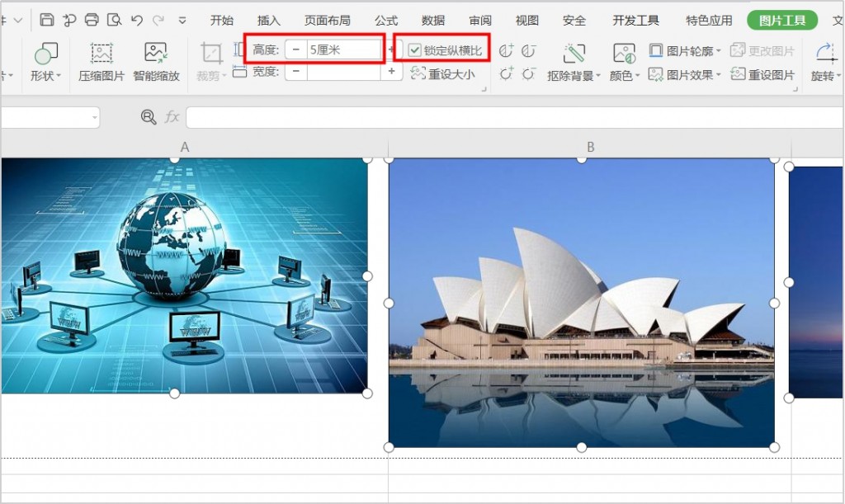Increase width with plus button
Screen dimensions: 845x504
click(391, 71)
